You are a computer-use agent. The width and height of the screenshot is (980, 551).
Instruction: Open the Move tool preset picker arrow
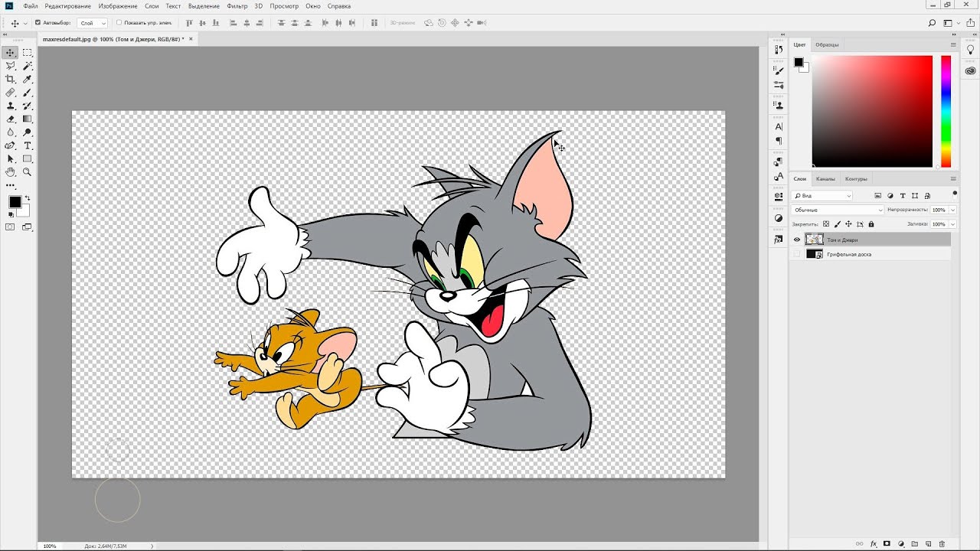(x=24, y=23)
